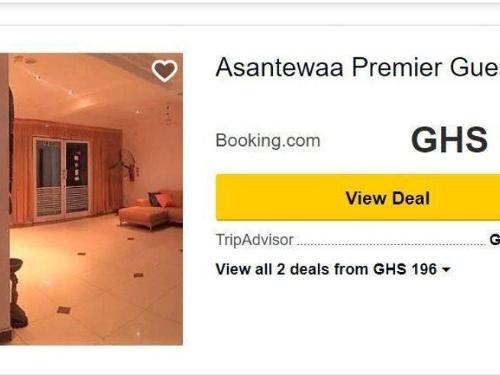Open the Asantewaa Premier Guest hotel title

point(358,68)
